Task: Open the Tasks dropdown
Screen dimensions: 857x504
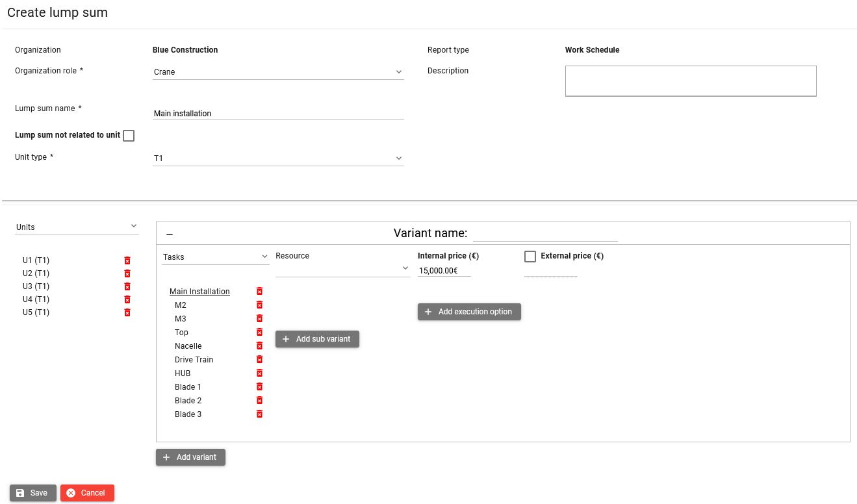Action: (x=215, y=257)
